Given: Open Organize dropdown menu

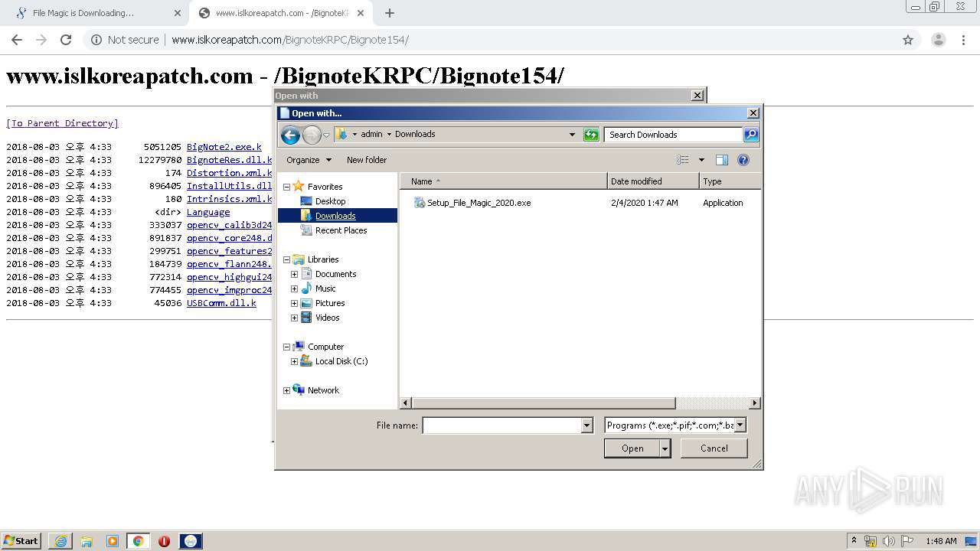Looking at the screenshot, I should (309, 160).
